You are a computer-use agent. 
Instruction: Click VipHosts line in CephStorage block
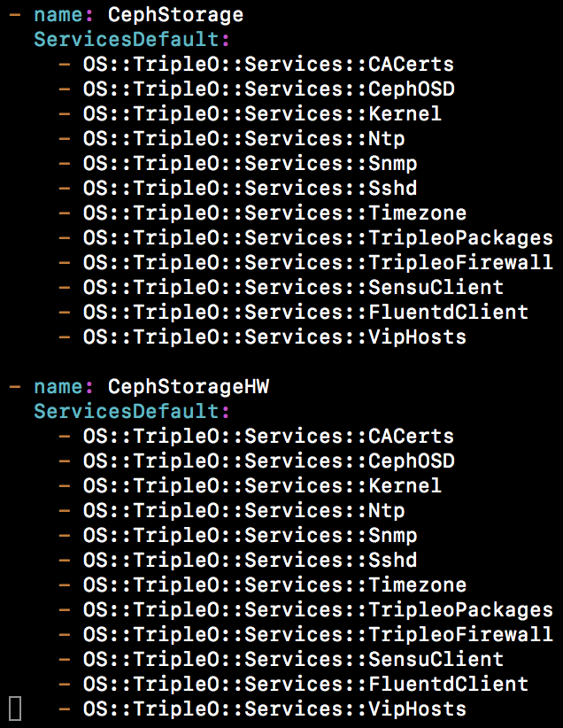point(274,337)
